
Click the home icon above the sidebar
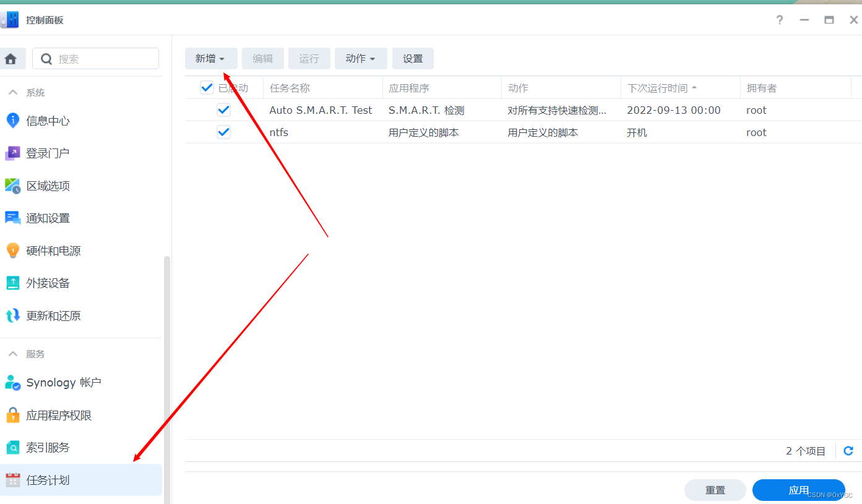click(x=13, y=58)
